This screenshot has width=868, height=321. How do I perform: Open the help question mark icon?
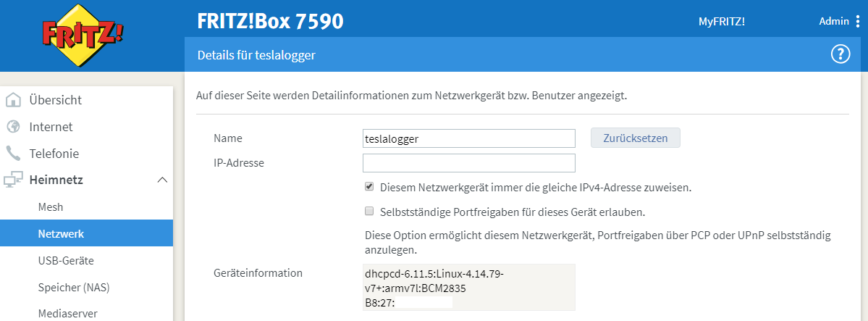(x=840, y=54)
